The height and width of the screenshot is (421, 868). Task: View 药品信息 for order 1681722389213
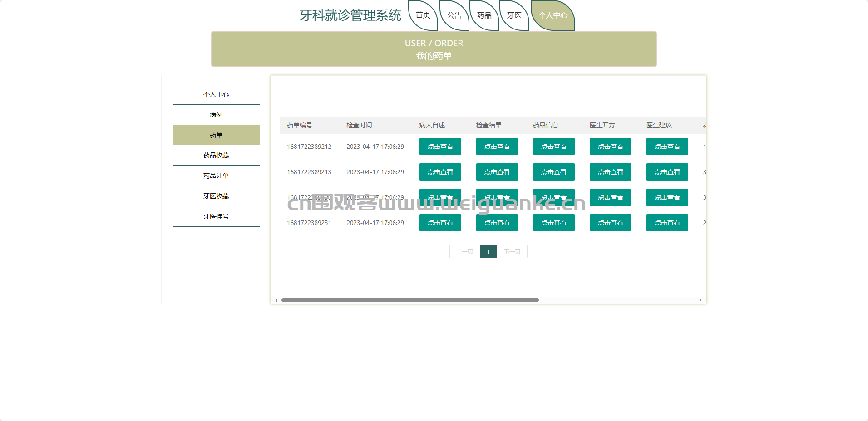tap(554, 172)
